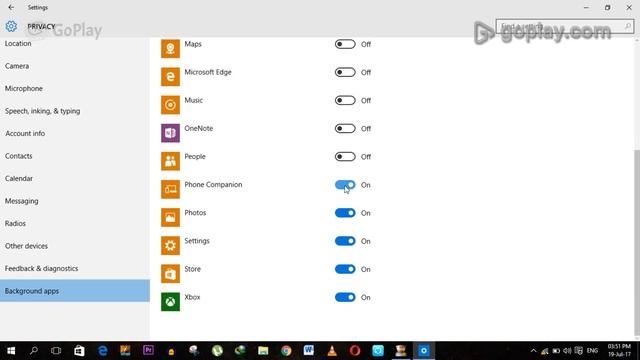Image resolution: width=640 pixels, height=360 pixels.
Task: Click the OneNote app icon
Action: pyautogui.click(x=170, y=133)
